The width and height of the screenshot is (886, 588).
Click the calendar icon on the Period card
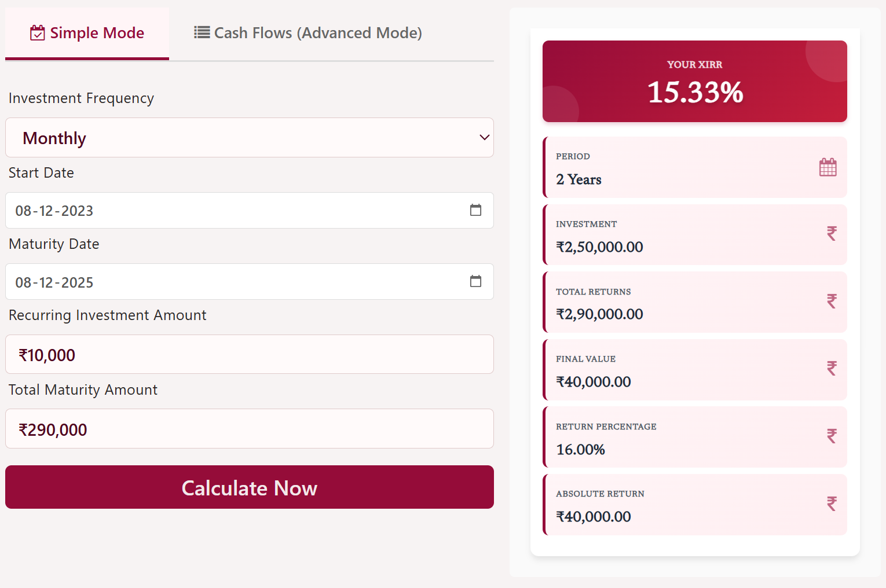[828, 167]
